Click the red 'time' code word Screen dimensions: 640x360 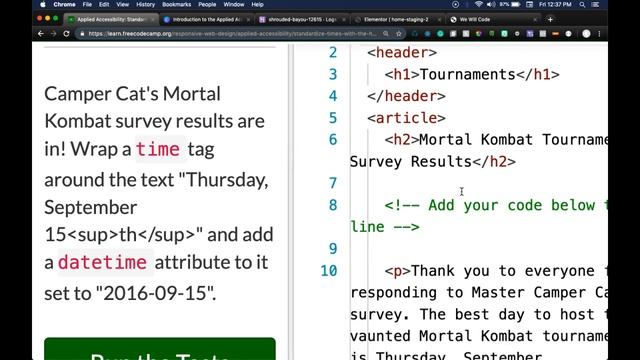pos(158,149)
